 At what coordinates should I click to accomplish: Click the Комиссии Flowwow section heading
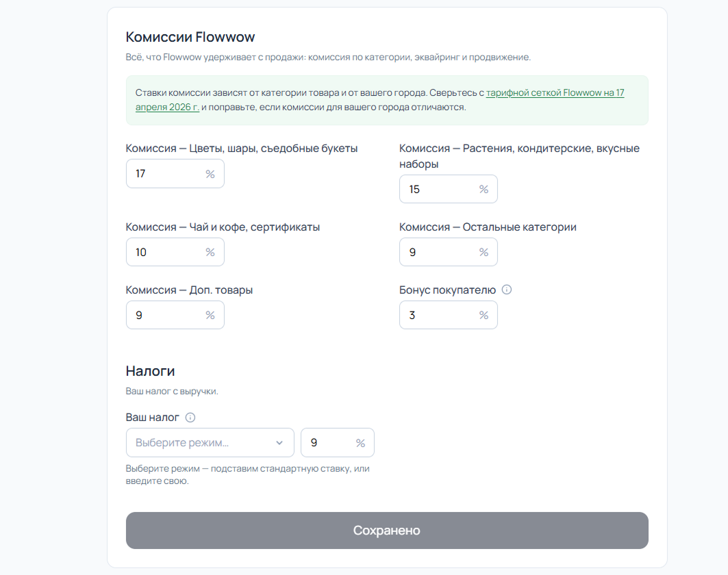click(190, 37)
